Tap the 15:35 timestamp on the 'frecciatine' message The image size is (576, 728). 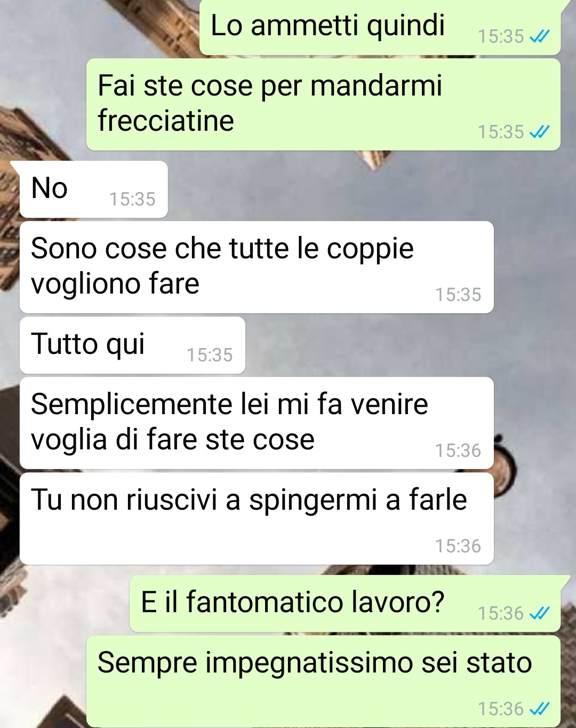[x=501, y=132]
